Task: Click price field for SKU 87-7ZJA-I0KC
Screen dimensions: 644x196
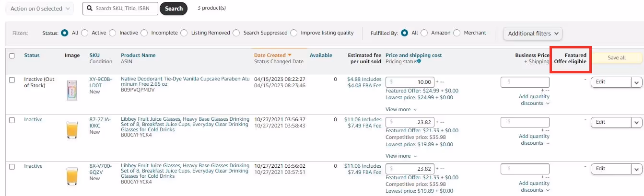Action: pos(410,122)
